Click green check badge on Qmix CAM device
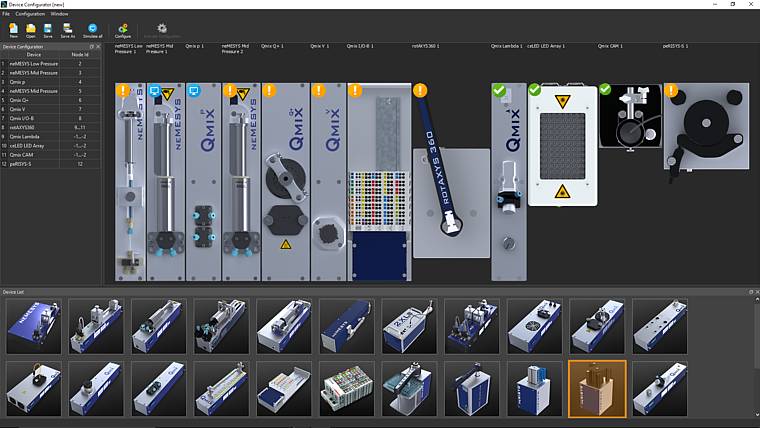 [x=605, y=89]
